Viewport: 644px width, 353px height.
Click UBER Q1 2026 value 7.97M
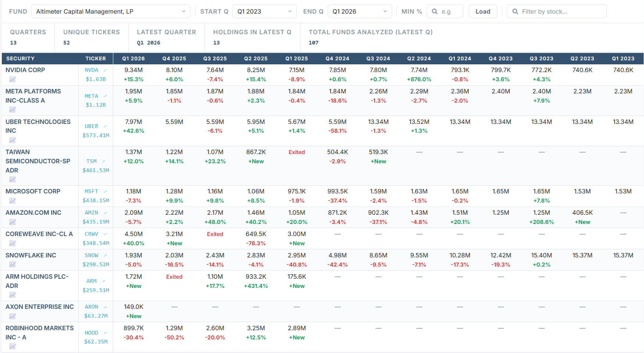click(x=134, y=122)
